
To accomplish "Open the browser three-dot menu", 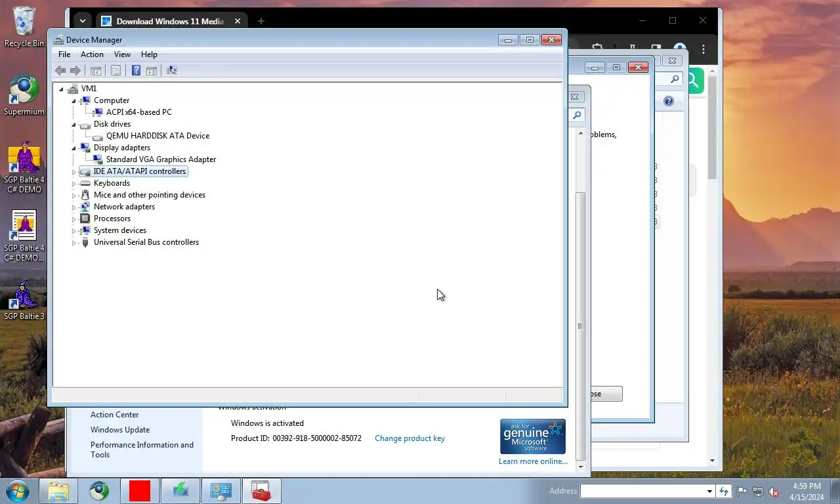I will click(x=703, y=49).
